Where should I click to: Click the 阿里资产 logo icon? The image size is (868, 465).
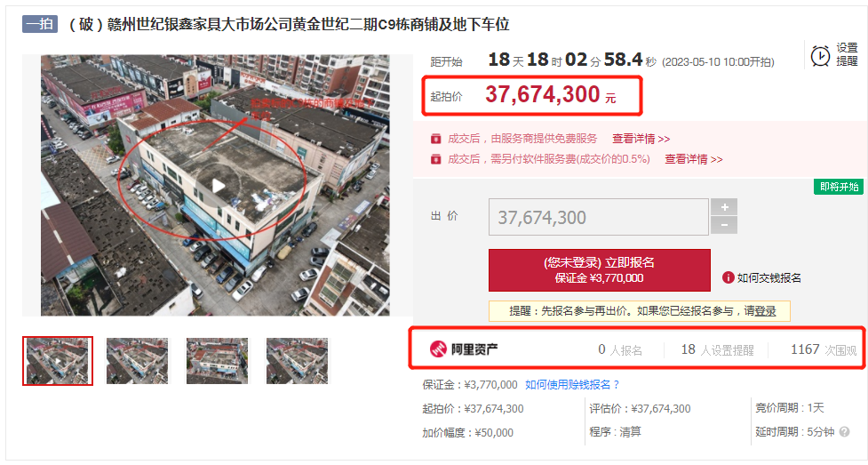pos(438,349)
